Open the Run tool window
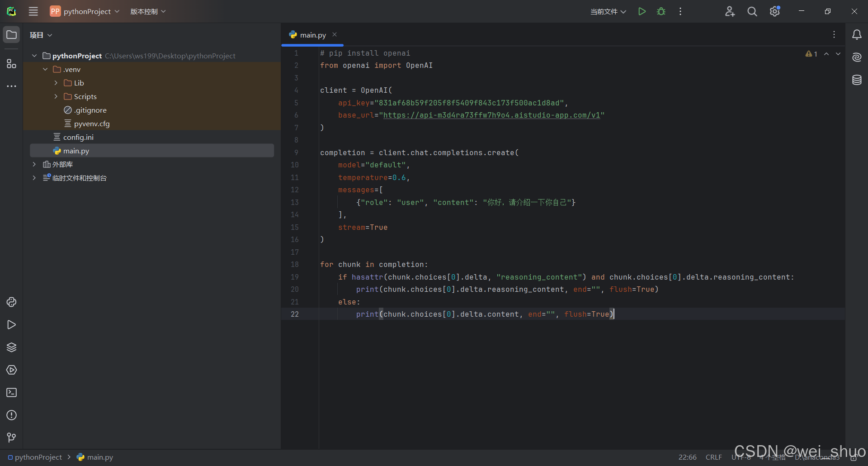 pyautogui.click(x=11, y=325)
